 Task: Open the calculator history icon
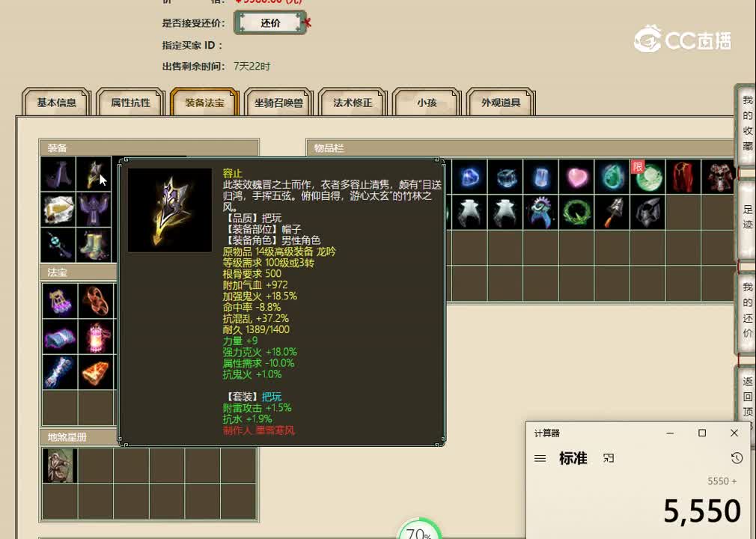(737, 458)
